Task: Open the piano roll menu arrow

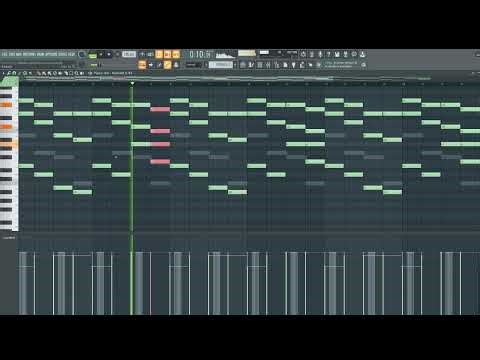Action: pyautogui.click(x=3, y=73)
